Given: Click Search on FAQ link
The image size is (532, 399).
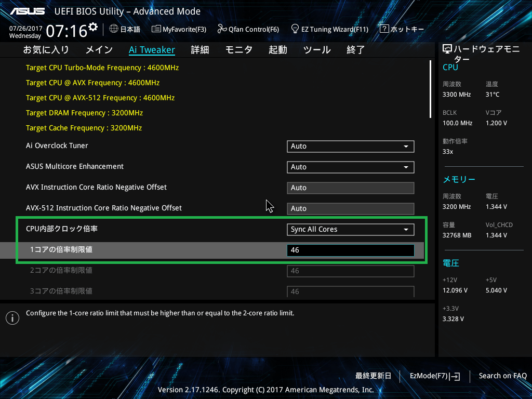Looking at the screenshot, I should [x=502, y=376].
